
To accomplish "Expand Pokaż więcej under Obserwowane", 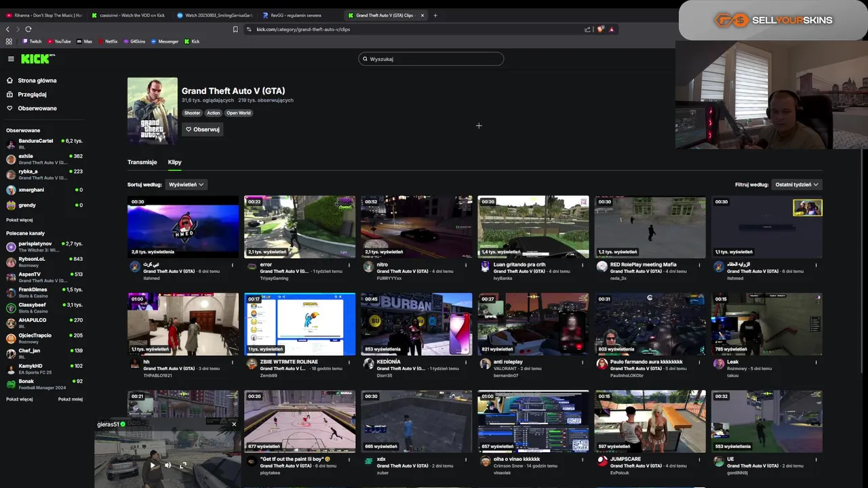I will pyautogui.click(x=20, y=220).
